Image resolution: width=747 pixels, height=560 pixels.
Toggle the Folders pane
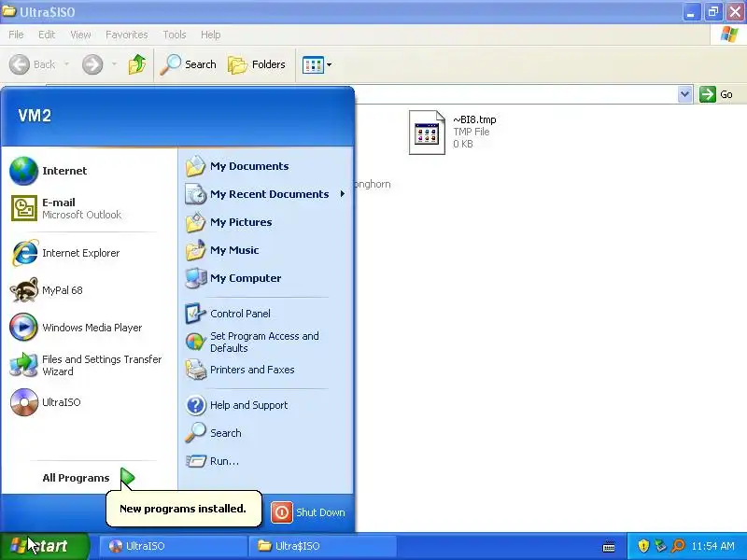point(257,64)
